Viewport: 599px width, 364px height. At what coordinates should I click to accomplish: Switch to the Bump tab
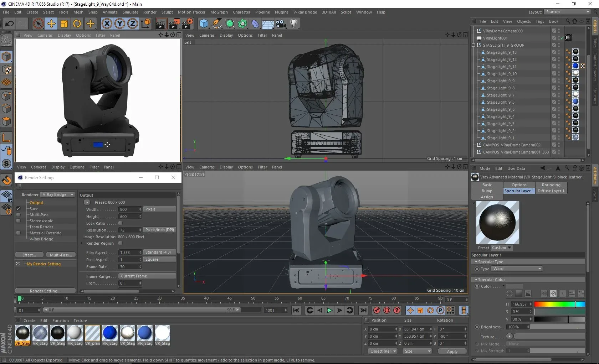click(x=487, y=191)
